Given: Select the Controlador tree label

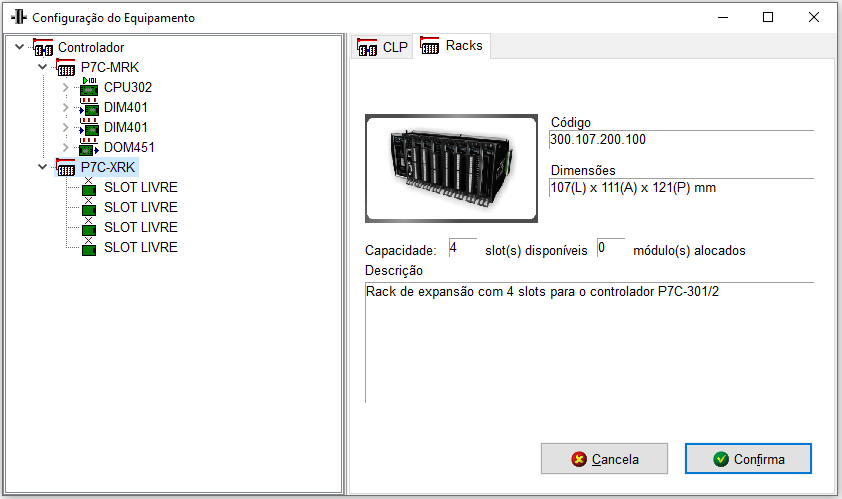Looking at the screenshot, I should tap(91, 47).
